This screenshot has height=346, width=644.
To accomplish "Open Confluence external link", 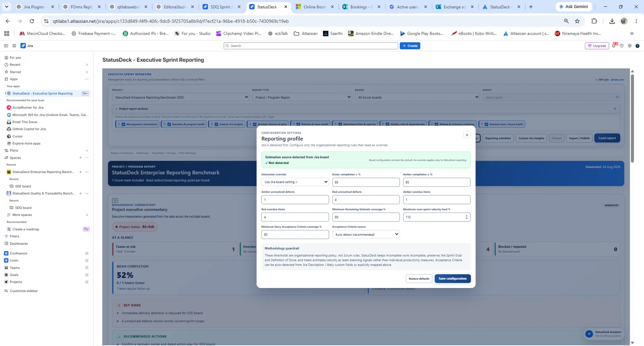I will point(87,253).
